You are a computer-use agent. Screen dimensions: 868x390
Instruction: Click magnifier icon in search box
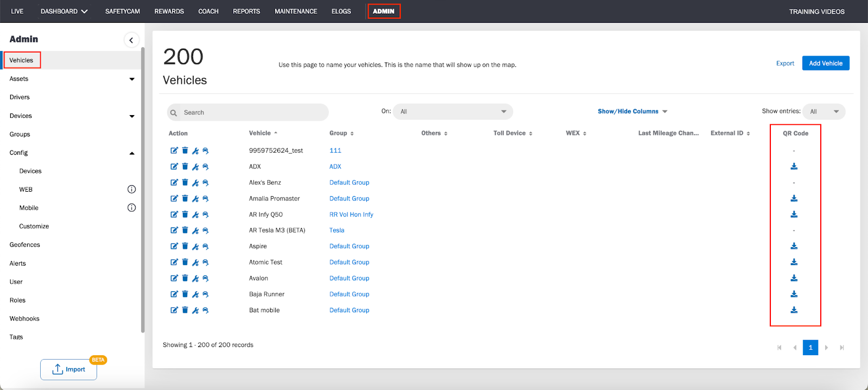coord(174,113)
